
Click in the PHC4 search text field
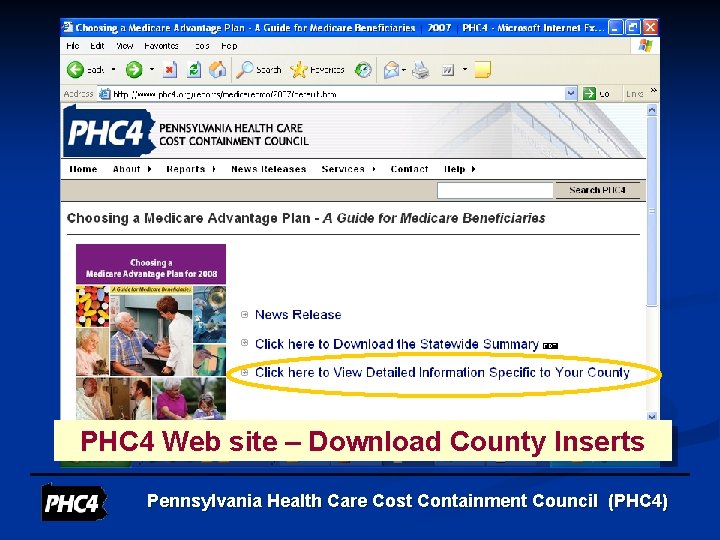click(x=495, y=190)
